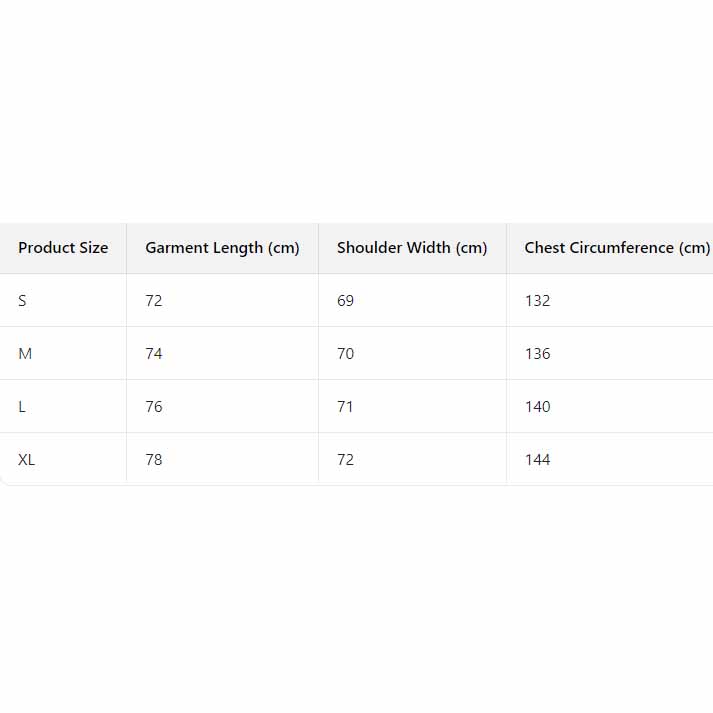Select the shoulder width value 70
Viewport: 713px width, 713px height.
346,354
